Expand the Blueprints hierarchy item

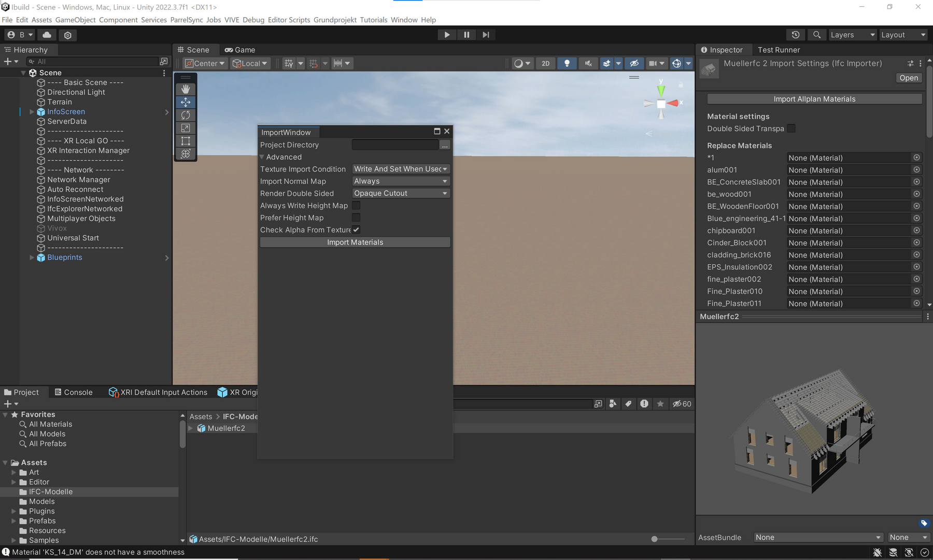(32, 257)
